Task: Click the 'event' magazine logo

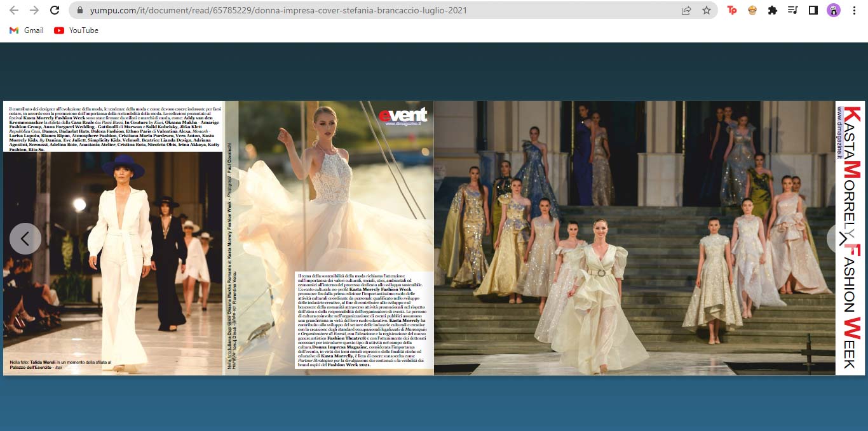Action: 403,116
